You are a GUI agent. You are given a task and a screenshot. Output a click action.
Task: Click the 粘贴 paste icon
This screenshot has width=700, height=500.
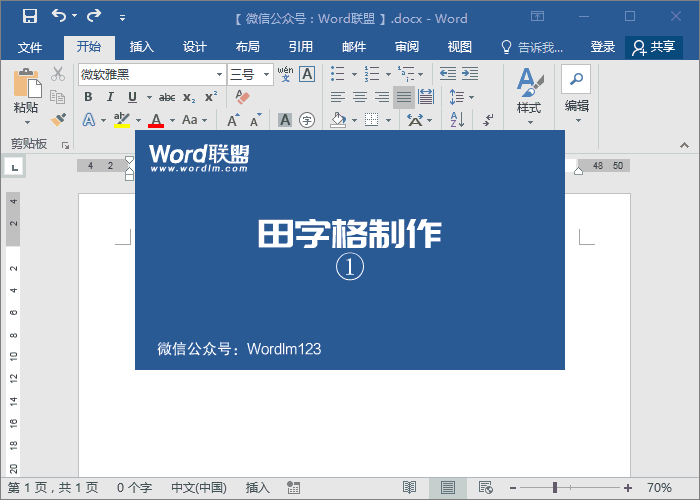point(26,83)
